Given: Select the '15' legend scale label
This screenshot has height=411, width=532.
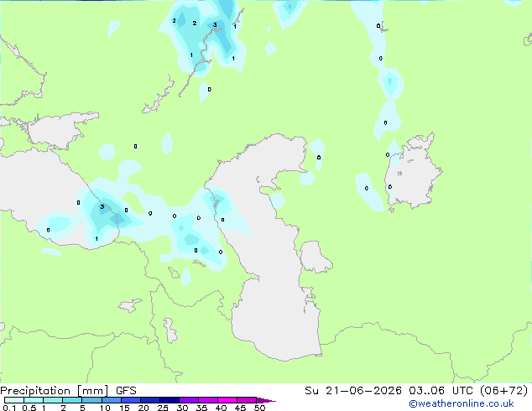Looking at the screenshot, I should pos(124,408).
